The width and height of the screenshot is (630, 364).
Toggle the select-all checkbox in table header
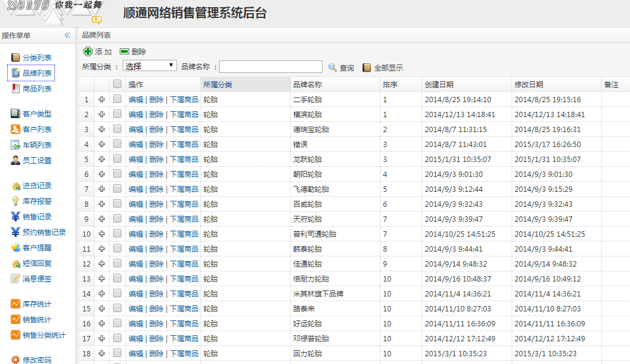click(117, 85)
